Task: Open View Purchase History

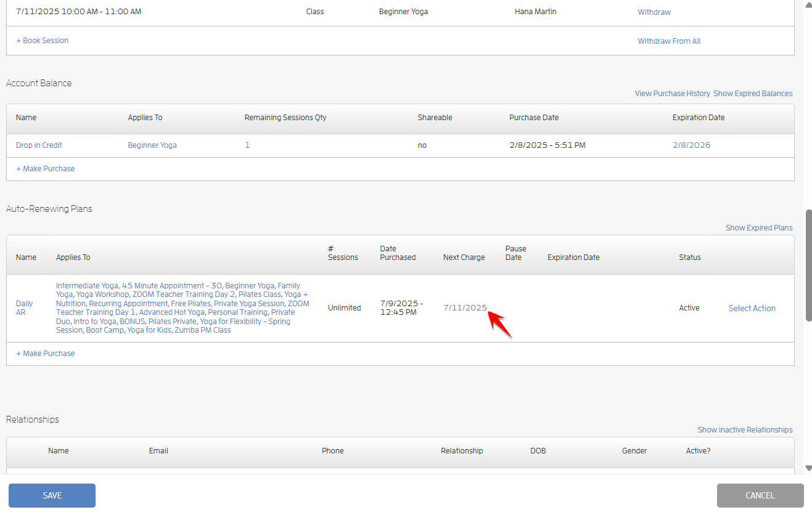Action: click(673, 94)
